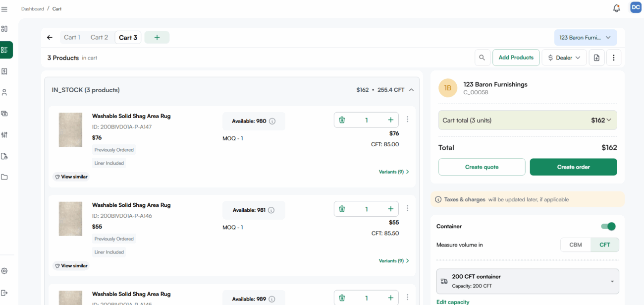Click the Edit capacity link
The width and height of the screenshot is (644, 305).
point(453,302)
